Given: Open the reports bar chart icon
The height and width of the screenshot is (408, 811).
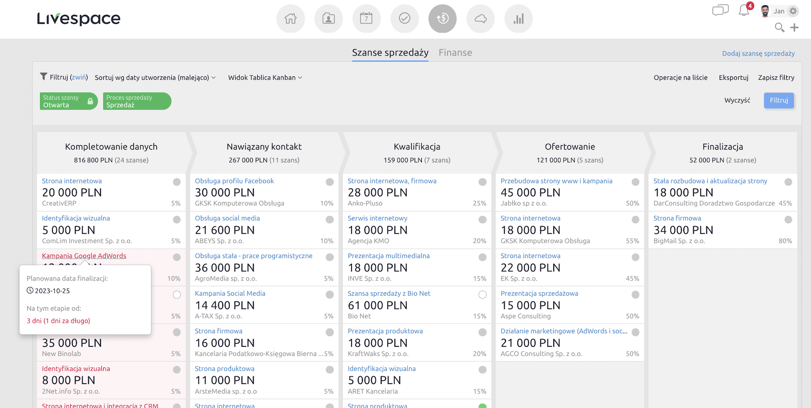Looking at the screenshot, I should [x=518, y=19].
